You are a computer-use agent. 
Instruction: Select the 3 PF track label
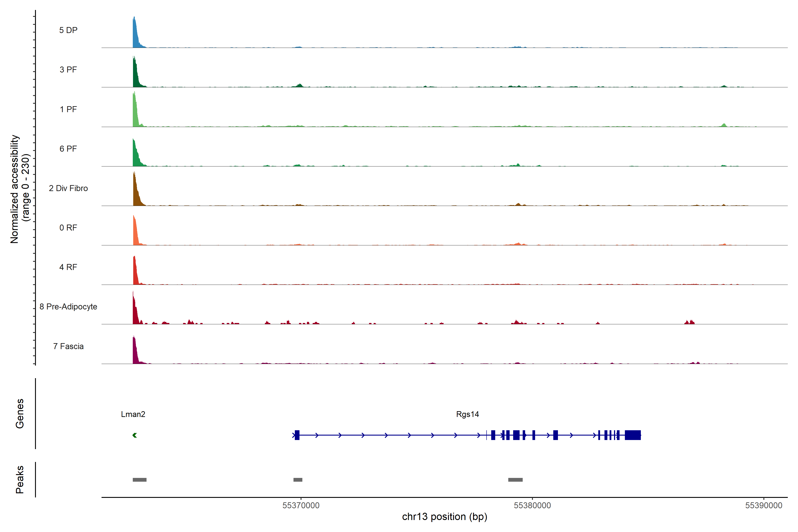coord(68,70)
